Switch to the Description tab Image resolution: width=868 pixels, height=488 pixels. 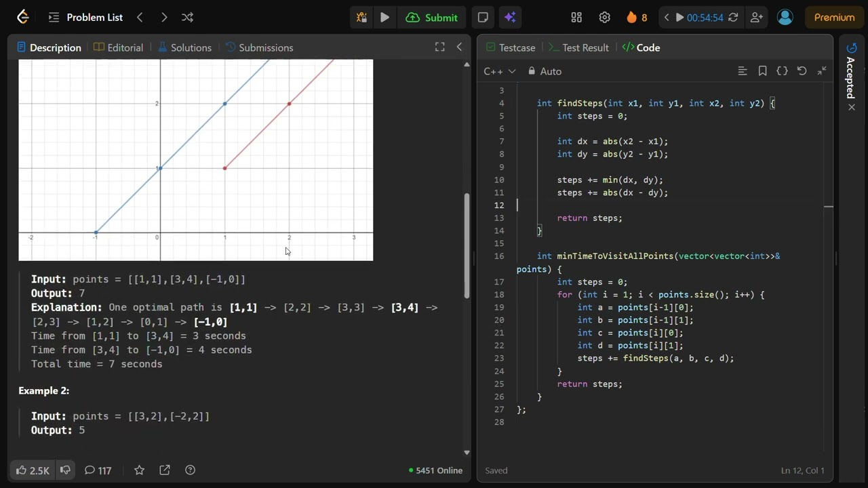pos(49,47)
